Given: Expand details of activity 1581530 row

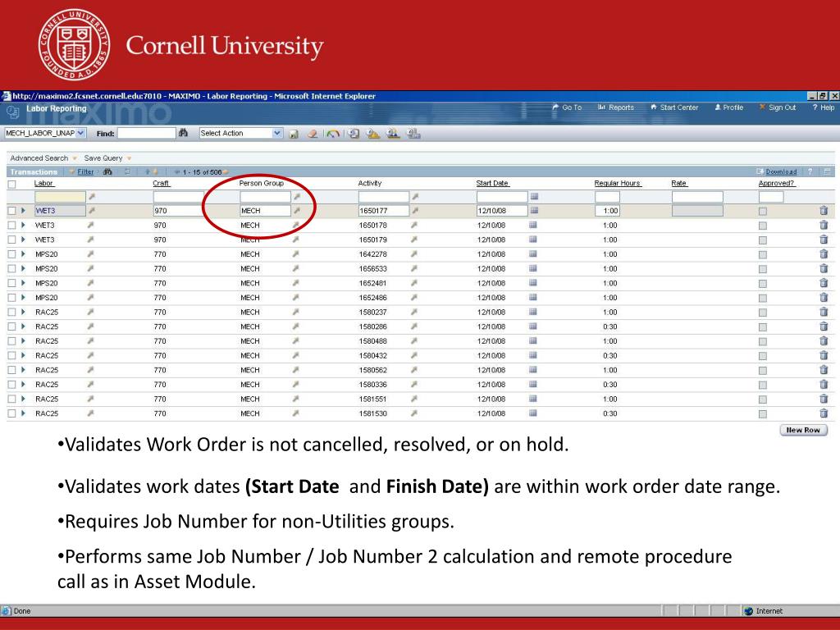Looking at the screenshot, I should (23, 413).
